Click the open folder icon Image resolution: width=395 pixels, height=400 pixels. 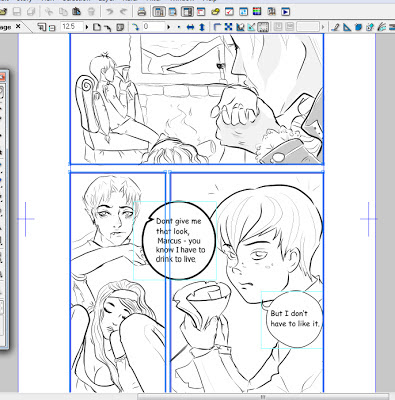(3, 12)
